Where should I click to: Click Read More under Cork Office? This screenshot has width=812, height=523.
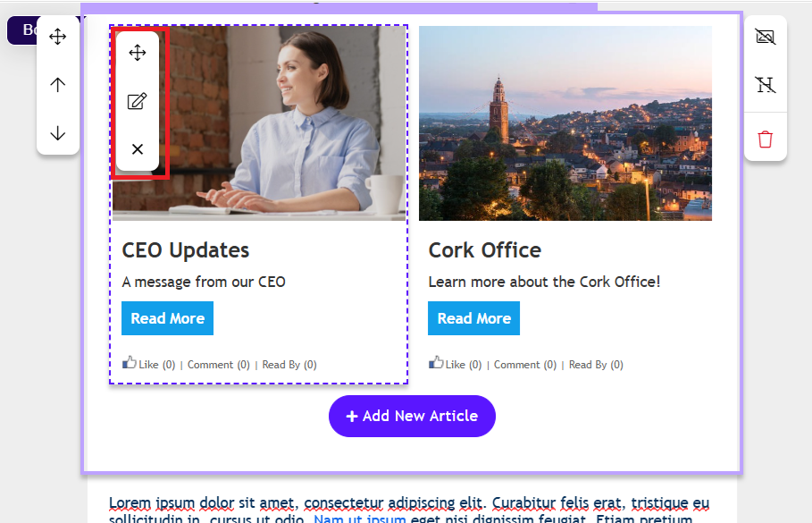pos(473,318)
